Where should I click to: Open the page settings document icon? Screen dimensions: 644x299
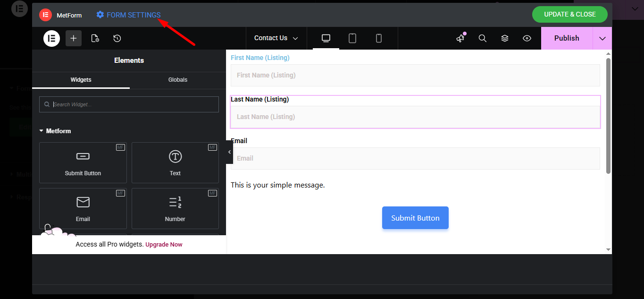(95, 38)
